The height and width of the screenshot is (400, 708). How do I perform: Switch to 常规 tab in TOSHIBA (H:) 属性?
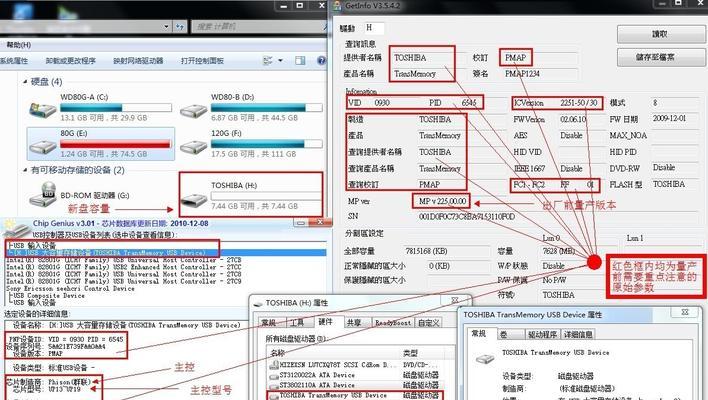tap(269, 322)
